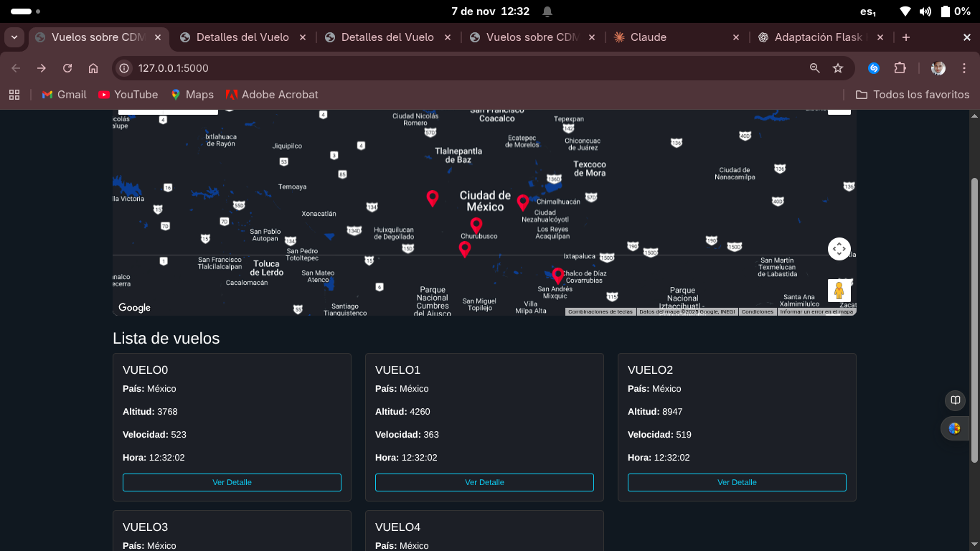The height and width of the screenshot is (551, 980).
Task: Open the Apps grid in bookmarks bar
Action: (x=14, y=95)
